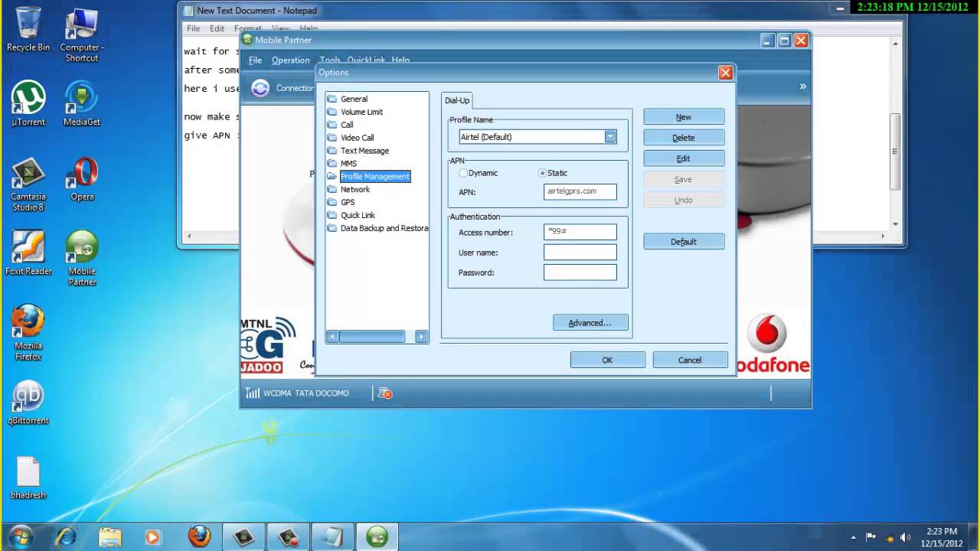Screen dimensions: 980x551
Task: Select Profile Management tree item
Action: (x=375, y=176)
